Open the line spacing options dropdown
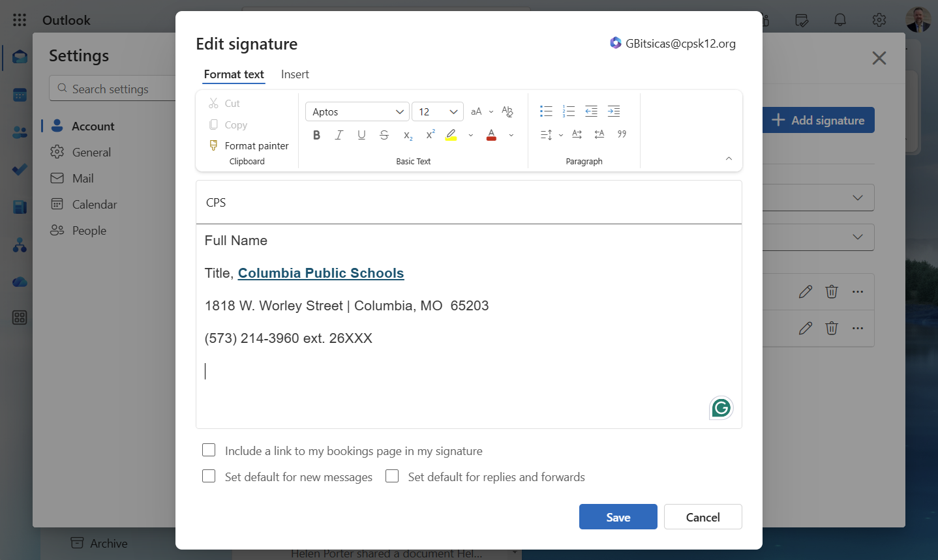 pyautogui.click(x=560, y=135)
